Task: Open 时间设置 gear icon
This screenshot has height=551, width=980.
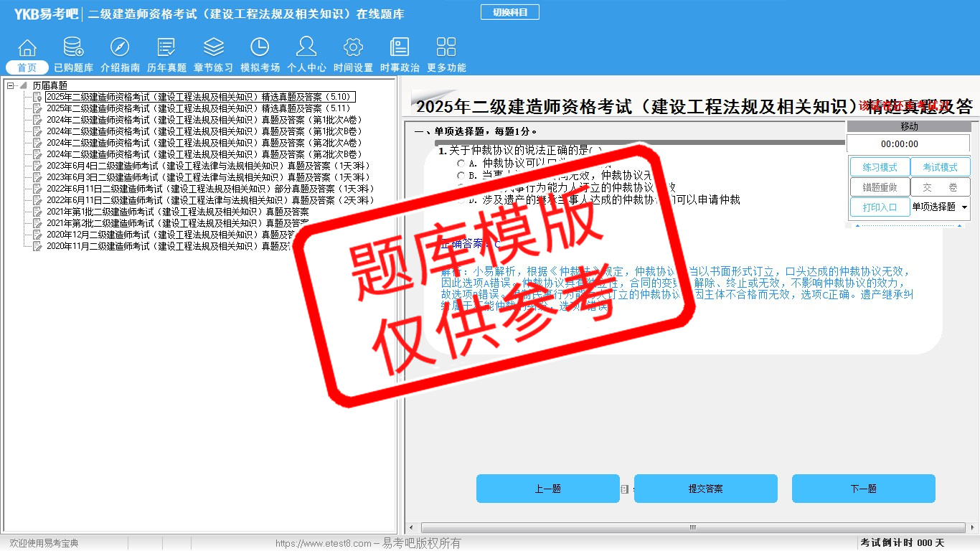Action: coord(353,48)
